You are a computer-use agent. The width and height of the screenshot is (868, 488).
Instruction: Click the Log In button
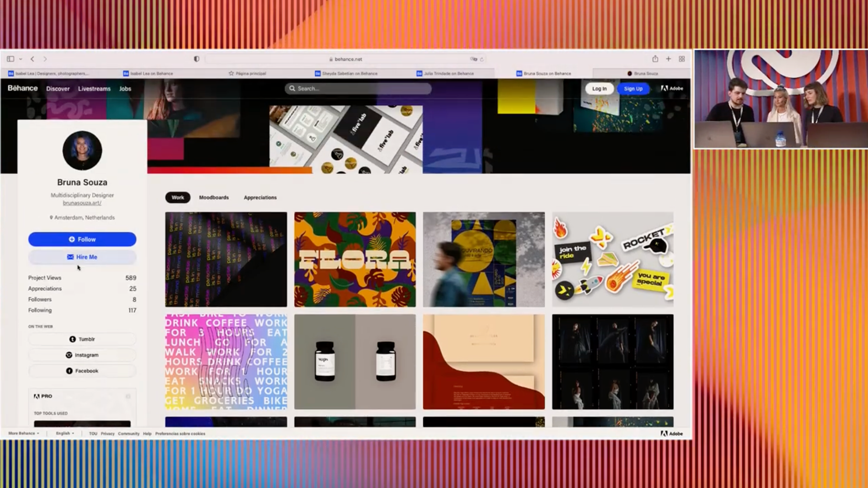click(x=599, y=89)
